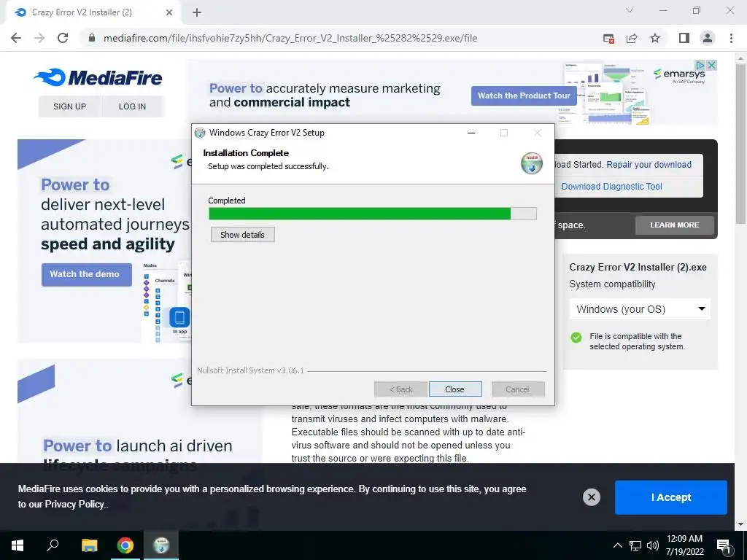
Task: Click the installer icon in taskbar
Action: tap(161, 545)
